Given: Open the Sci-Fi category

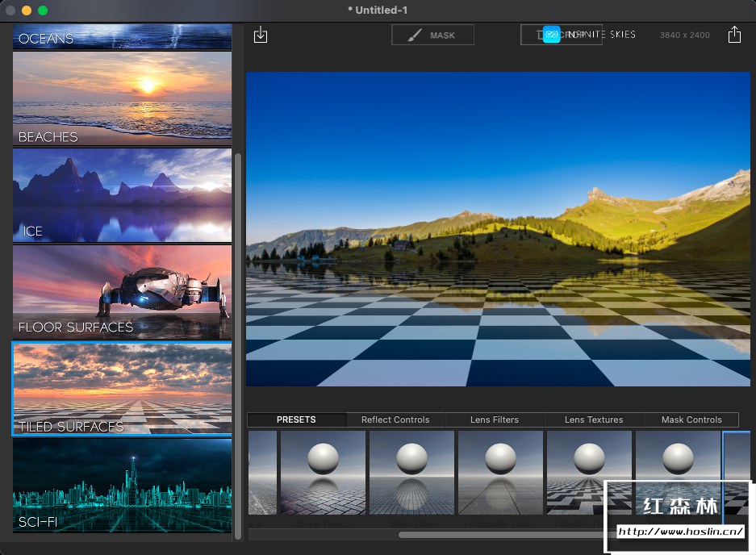Looking at the screenshot, I should click(x=122, y=486).
